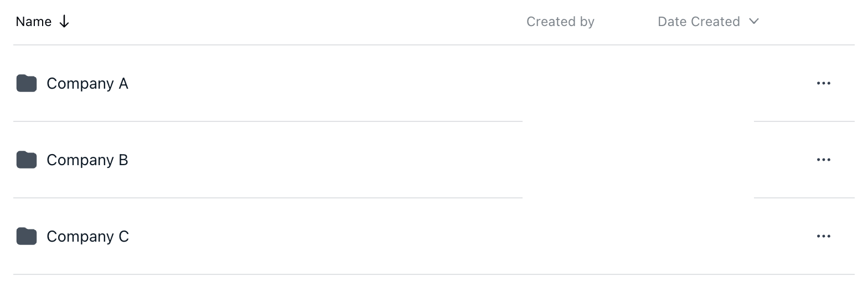
Task: Open the three-dot menu for Company B
Action: tap(824, 160)
